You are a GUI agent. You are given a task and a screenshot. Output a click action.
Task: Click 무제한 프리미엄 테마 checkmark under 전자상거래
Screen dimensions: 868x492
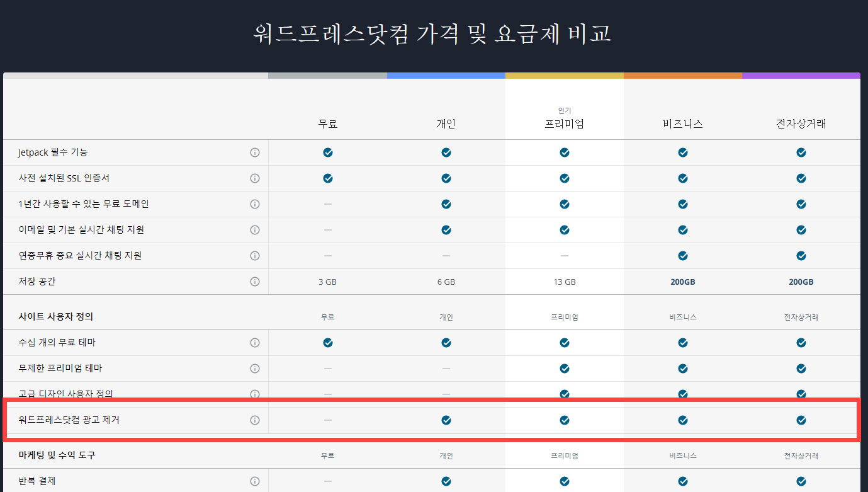pos(801,369)
